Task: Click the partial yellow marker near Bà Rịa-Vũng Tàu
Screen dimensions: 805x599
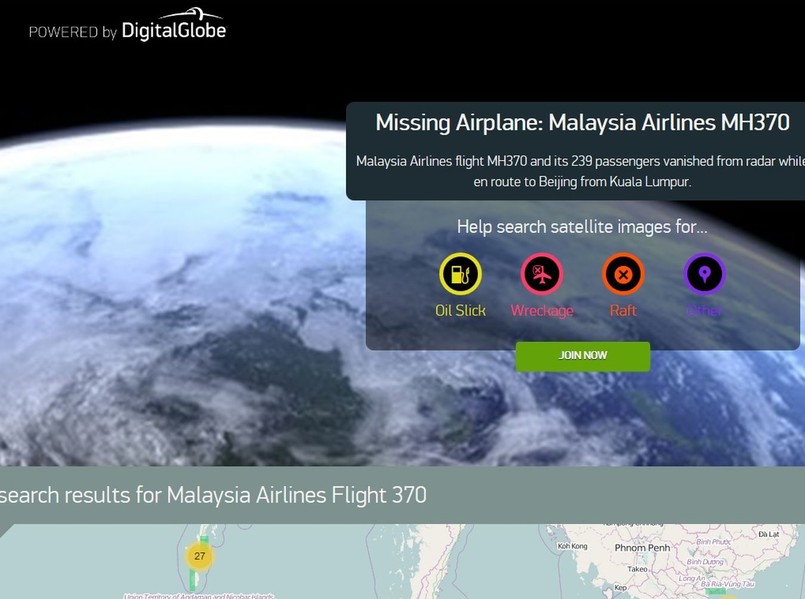Action: [729, 597]
